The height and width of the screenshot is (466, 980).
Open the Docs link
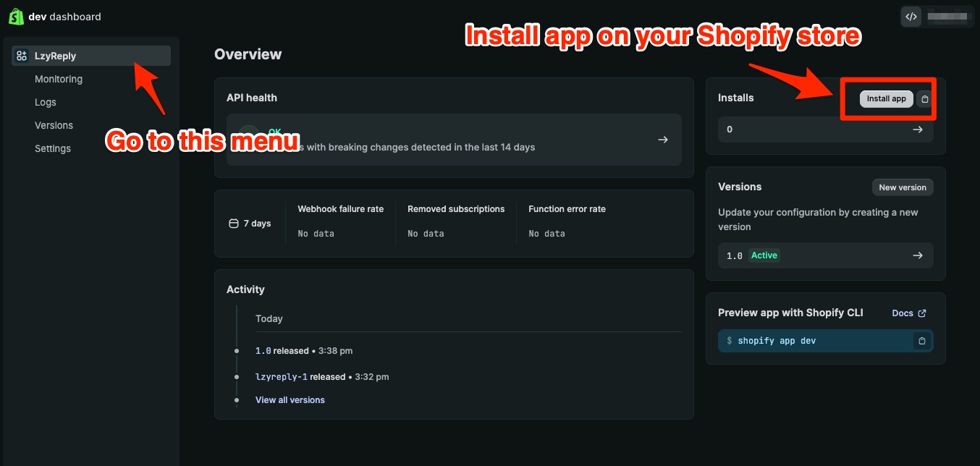pyautogui.click(x=903, y=313)
